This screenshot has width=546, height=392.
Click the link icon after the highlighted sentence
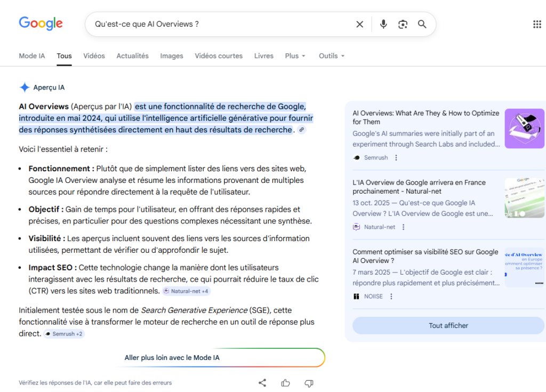[302, 130]
